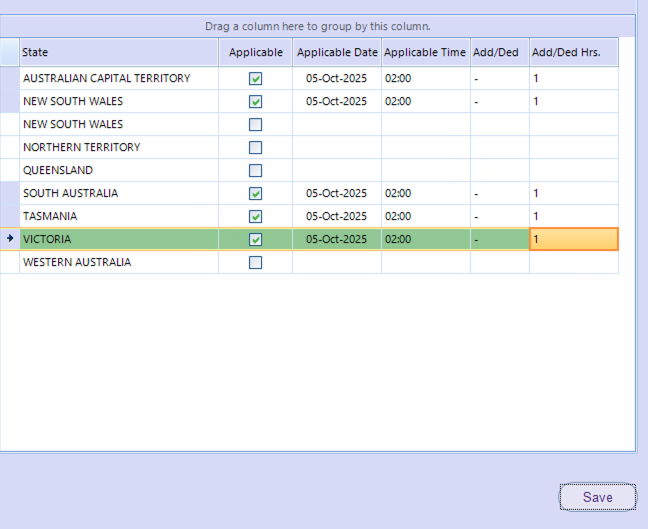Uncheck Applicable for Australian Capital Territory
This screenshot has height=529, width=648.
[x=255, y=78]
